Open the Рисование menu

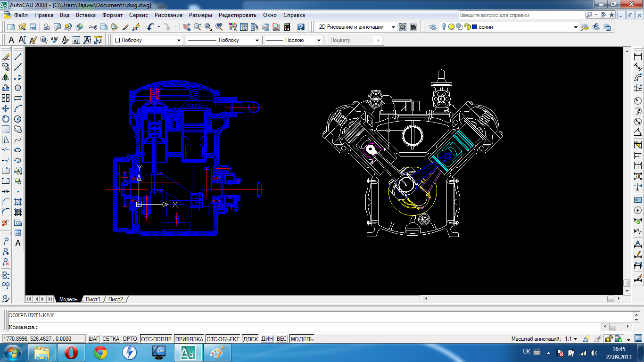tap(168, 15)
